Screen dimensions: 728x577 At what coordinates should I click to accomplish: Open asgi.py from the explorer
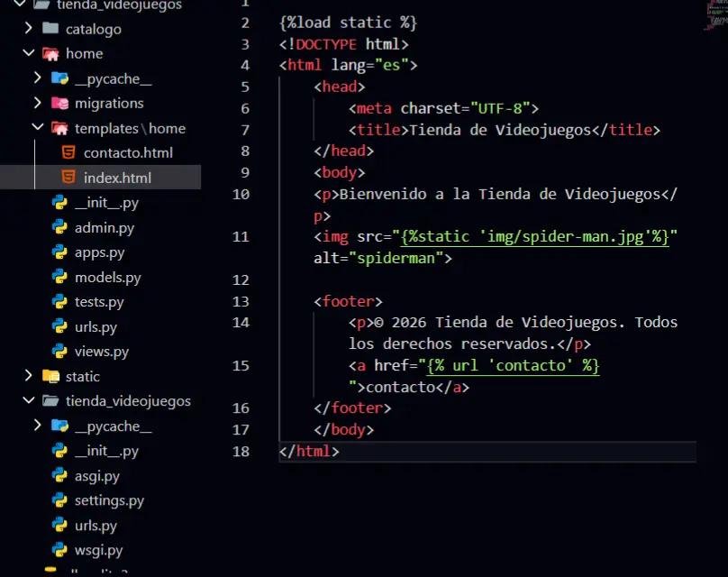97,476
